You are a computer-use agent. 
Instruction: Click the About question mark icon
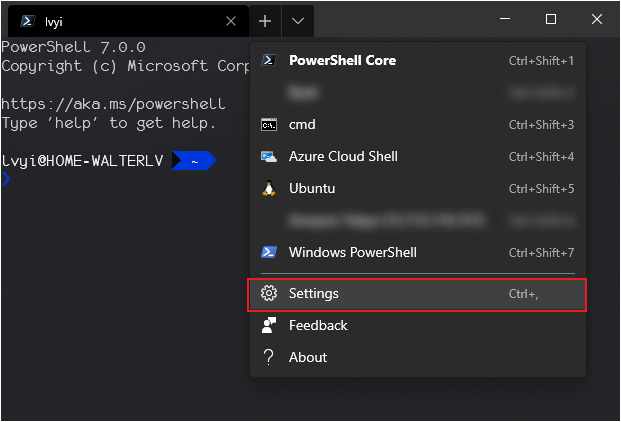coord(268,357)
